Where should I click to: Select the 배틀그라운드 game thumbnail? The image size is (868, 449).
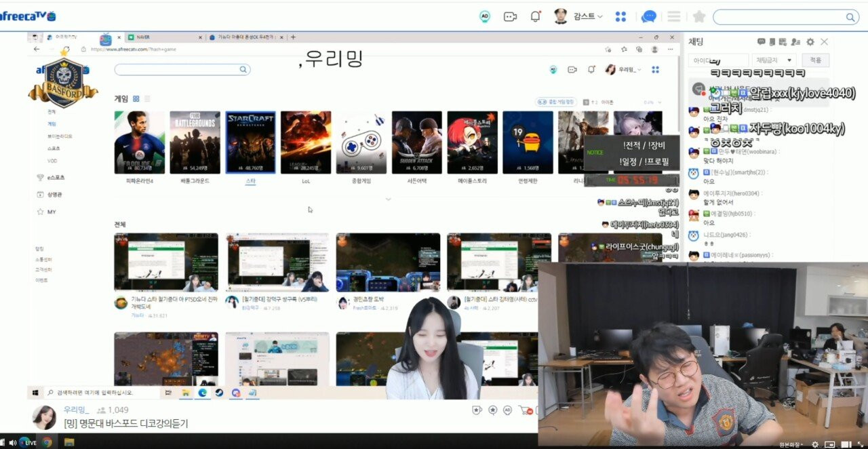pos(195,142)
